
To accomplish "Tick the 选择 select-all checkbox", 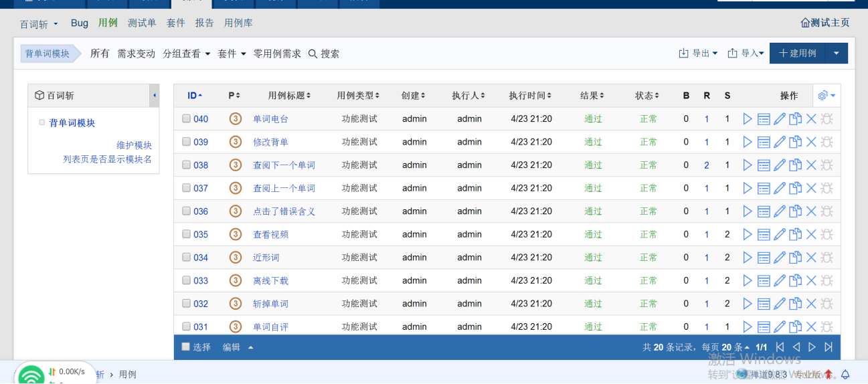I will (x=186, y=347).
